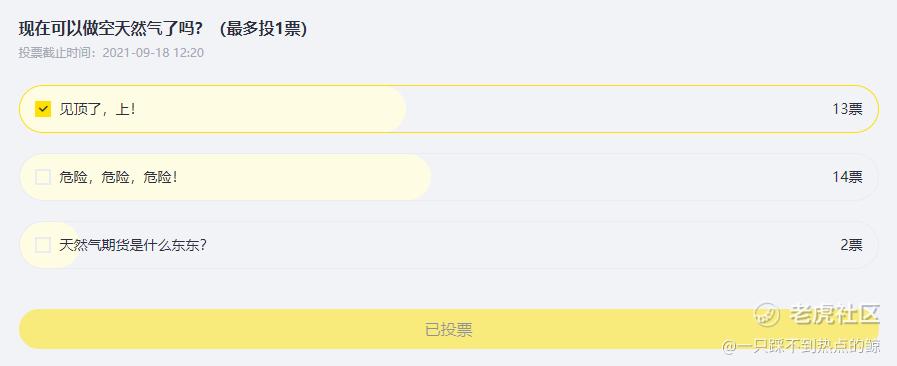Click the 投票截止时间 label
This screenshot has width=897, height=366.
tap(57, 53)
